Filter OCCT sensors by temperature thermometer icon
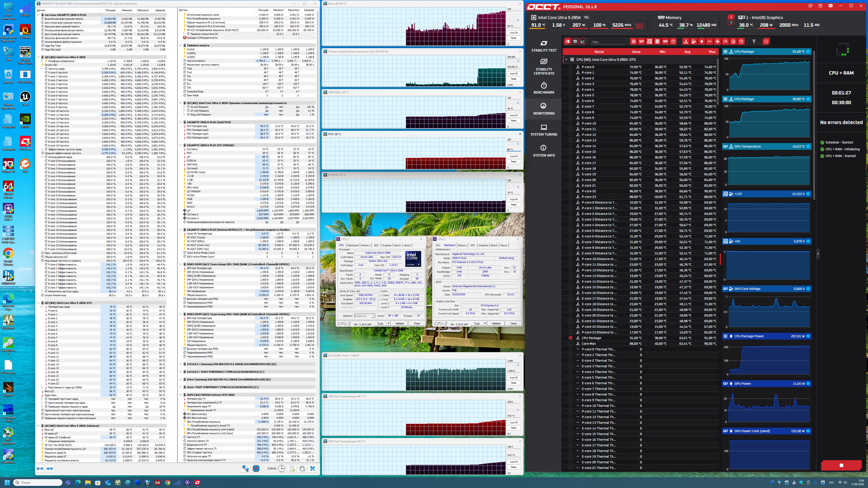The height and width of the screenshot is (488, 868). click(686, 41)
